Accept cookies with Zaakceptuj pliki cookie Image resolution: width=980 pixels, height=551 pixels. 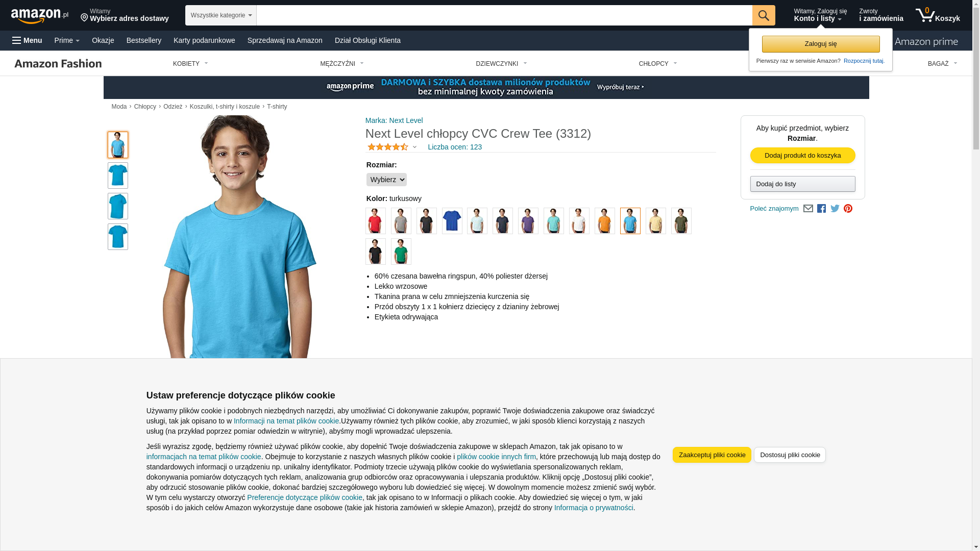[712, 455]
